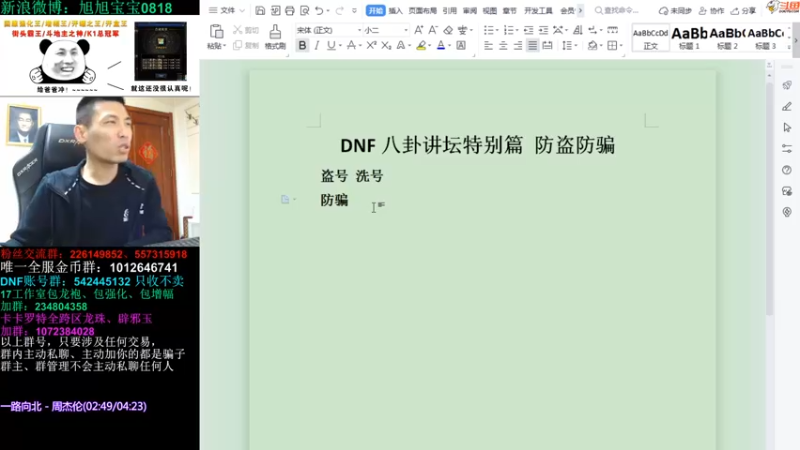
Task: Switch to the 引用 (References) tab
Action: [449, 10]
